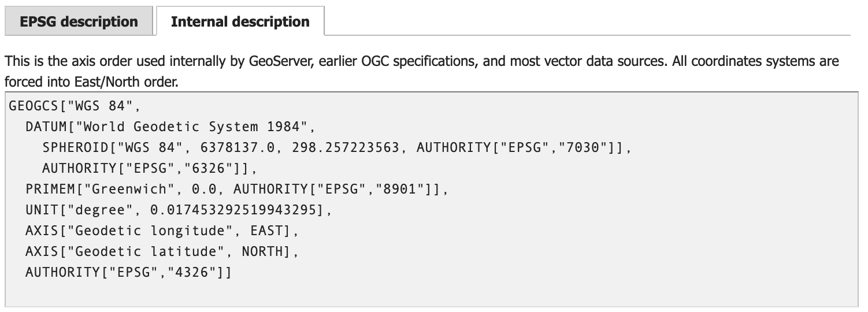Viewport: 868px width, 312px height.
Task: Click the GEOGCS["WGS 84" first line
Action: (75, 106)
